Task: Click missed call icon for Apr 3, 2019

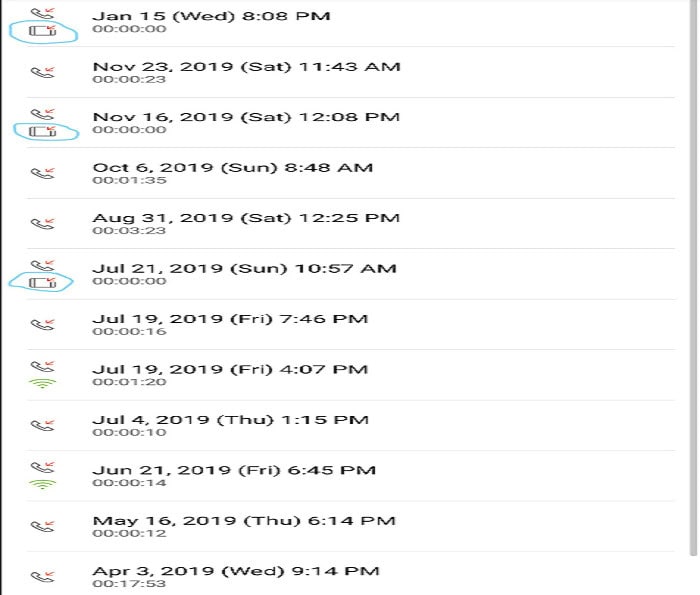Action: (42, 577)
